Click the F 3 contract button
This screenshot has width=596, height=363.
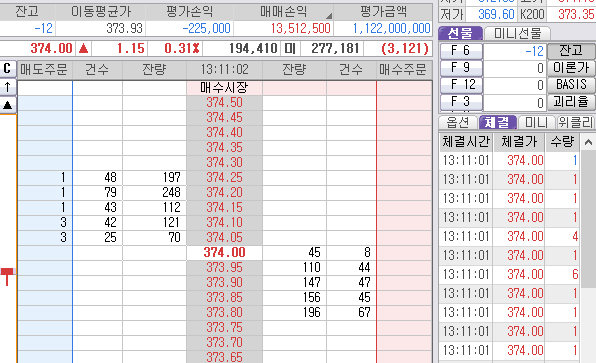[461, 102]
